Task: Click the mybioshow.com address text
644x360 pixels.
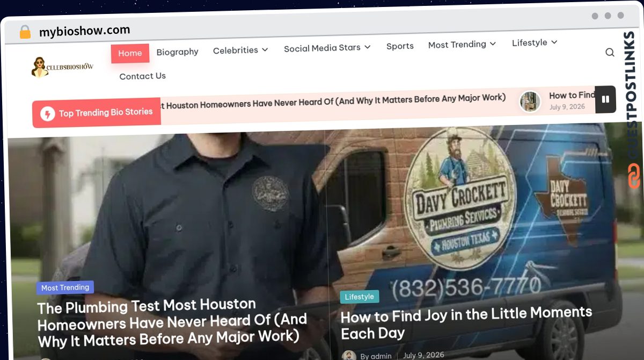Action: coord(84,31)
